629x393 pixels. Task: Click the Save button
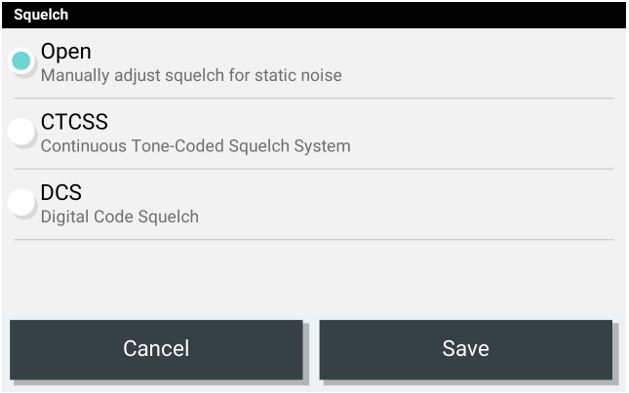click(466, 349)
